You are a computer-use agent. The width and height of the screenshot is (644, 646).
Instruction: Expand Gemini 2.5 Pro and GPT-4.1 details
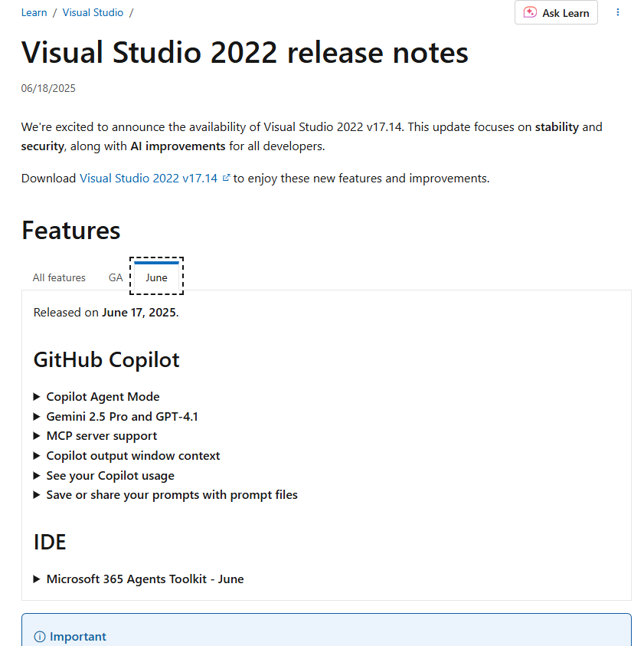(x=116, y=416)
